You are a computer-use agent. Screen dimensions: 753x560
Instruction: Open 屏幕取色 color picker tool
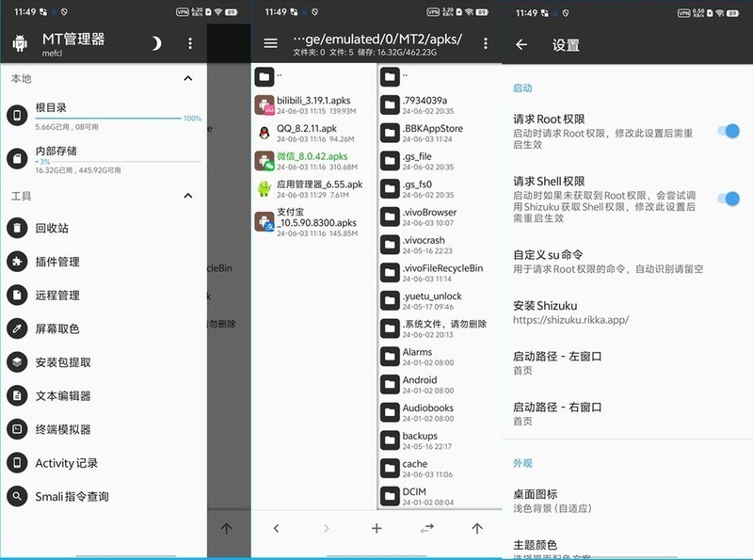coord(56,328)
